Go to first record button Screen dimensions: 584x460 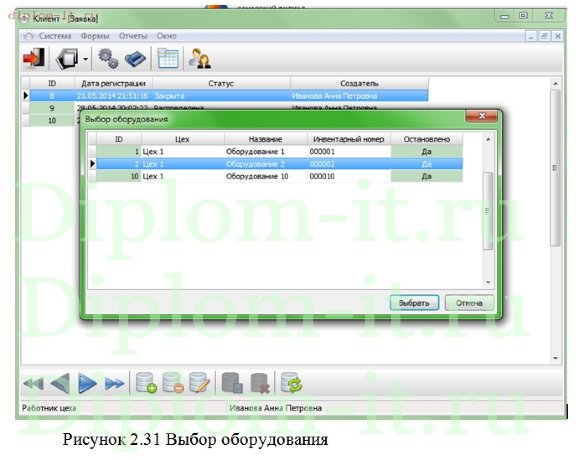pos(33,383)
